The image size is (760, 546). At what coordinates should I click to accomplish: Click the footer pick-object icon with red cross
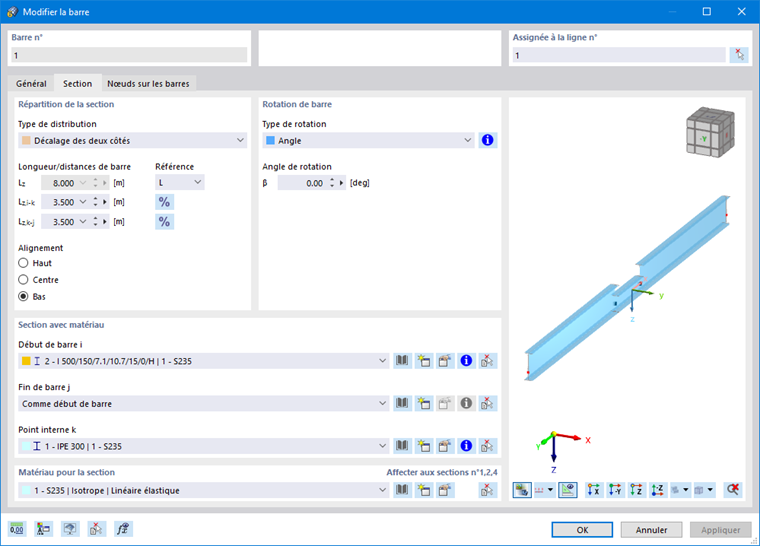click(x=96, y=529)
